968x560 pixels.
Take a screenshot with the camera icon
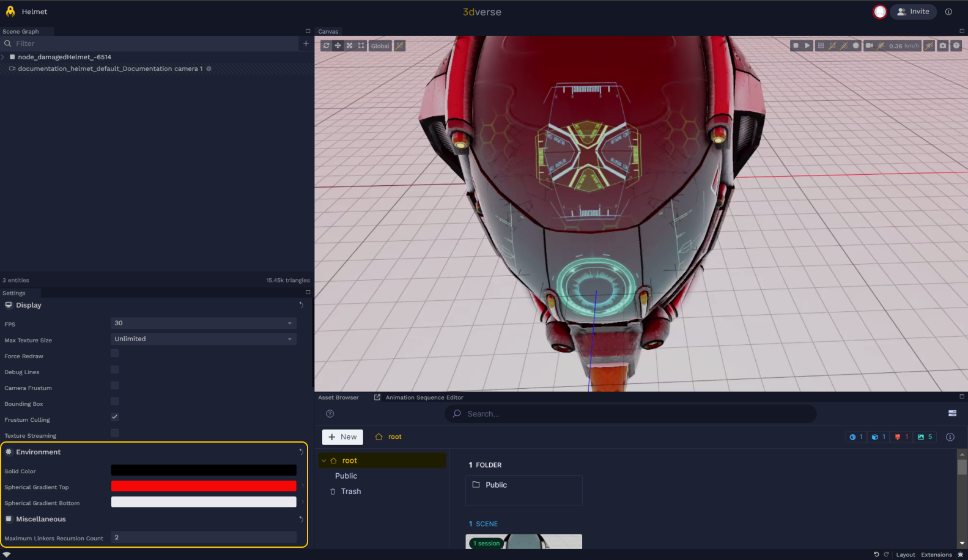pos(943,46)
